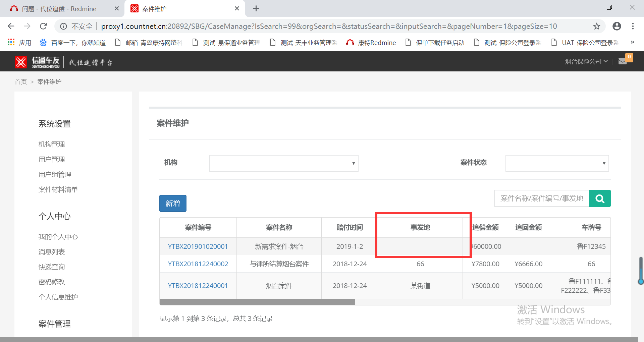The image size is (644, 342).
Task: Click the green search magnifier button
Action: 600,198
